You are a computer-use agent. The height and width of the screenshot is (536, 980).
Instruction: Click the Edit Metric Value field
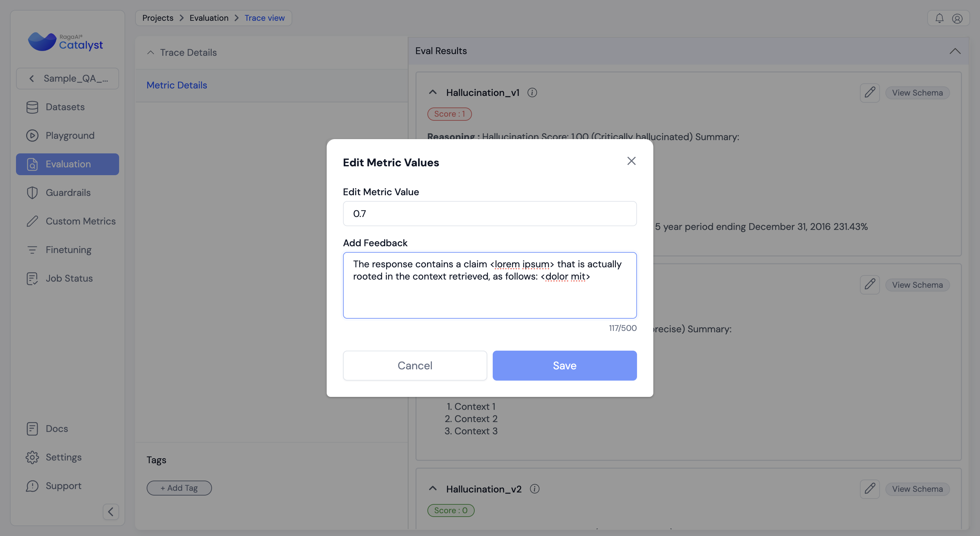pos(490,214)
